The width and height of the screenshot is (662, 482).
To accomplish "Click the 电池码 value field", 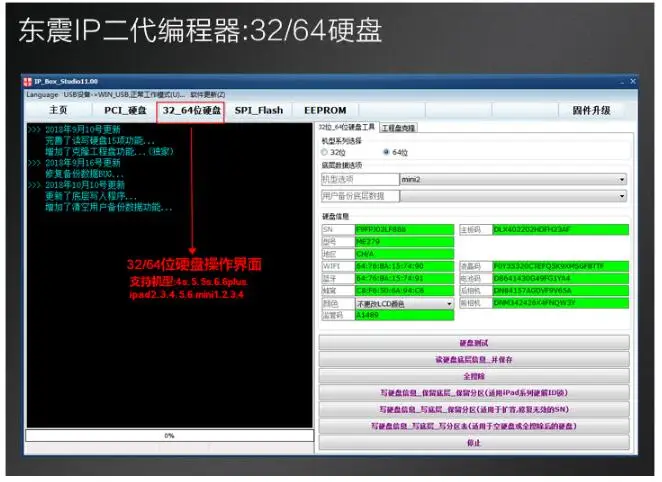I will click(x=561, y=279).
